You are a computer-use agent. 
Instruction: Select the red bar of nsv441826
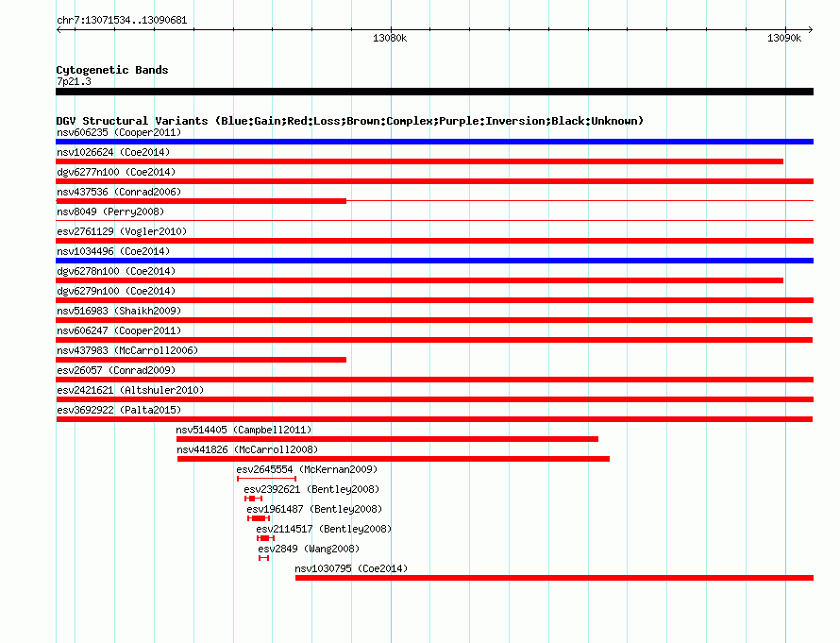click(x=394, y=459)
